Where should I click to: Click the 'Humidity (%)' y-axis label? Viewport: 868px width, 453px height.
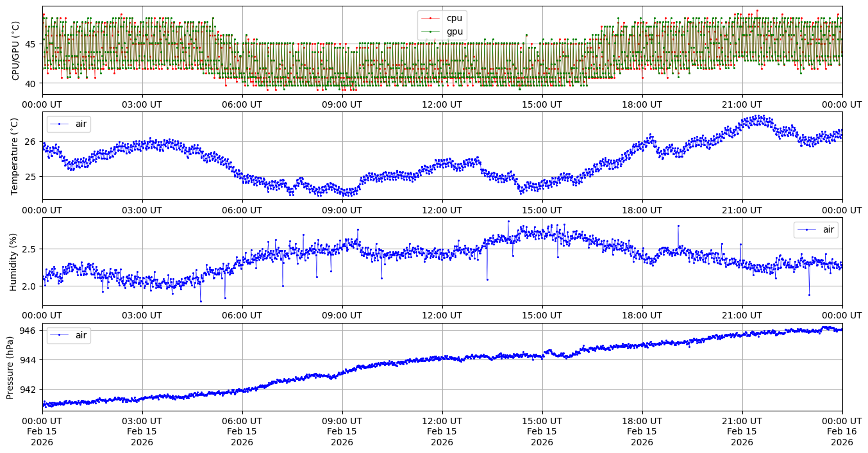click(x=14, y=261)
